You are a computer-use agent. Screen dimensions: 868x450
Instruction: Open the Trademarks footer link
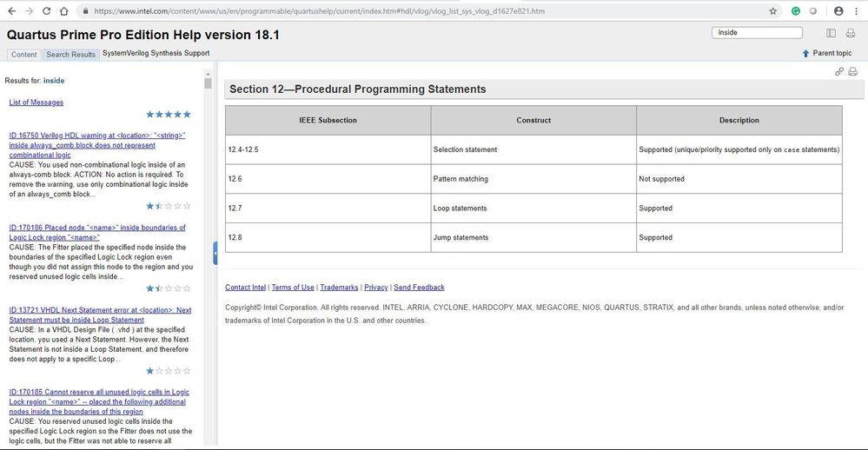pyautogui.click(x=339, y=288)
